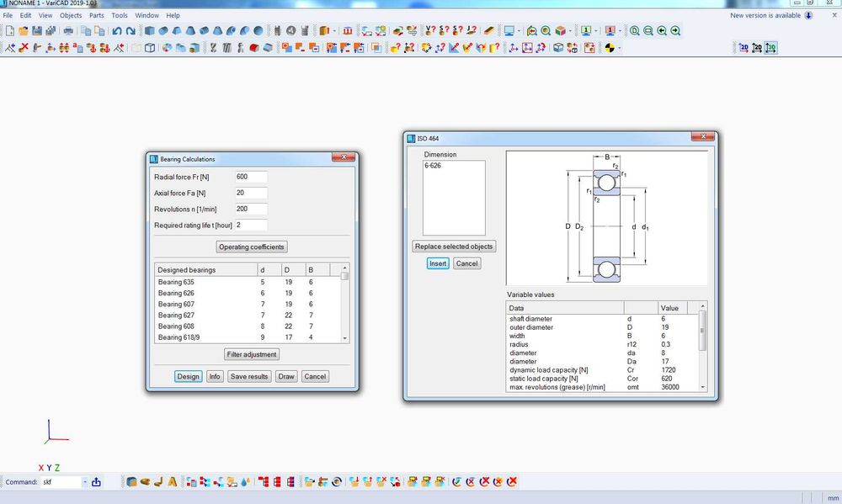Open the File menu

click(8, 15)
